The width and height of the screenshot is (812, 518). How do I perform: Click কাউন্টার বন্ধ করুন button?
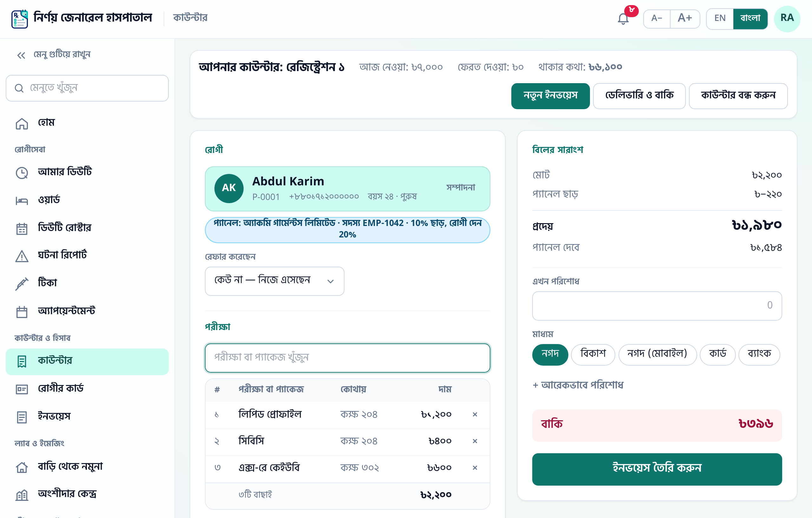click(738, 96)
